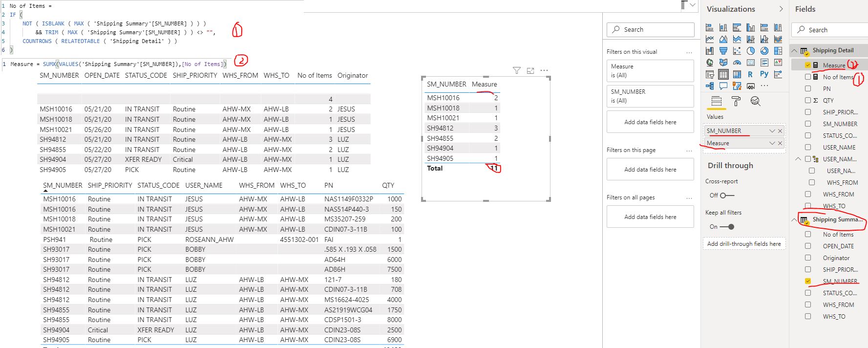Select the scatter chart visual

click(737, 51)
